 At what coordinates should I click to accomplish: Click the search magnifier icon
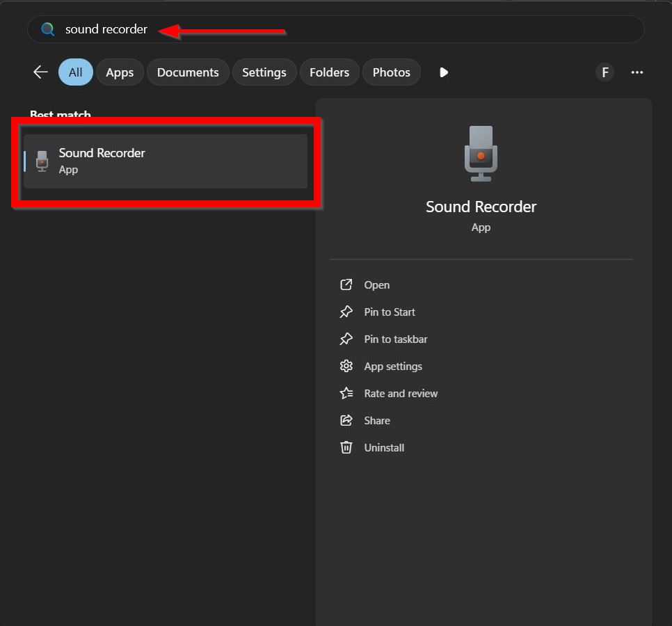tap(47, 29)
